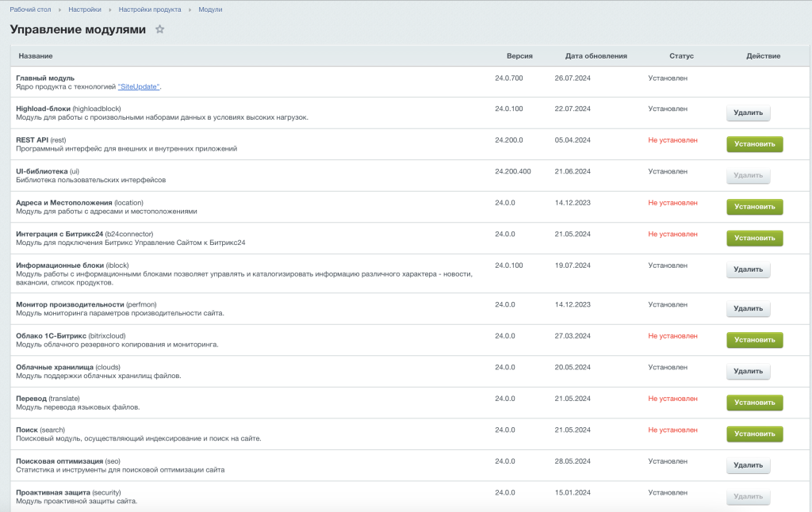Click the Управление модулями page title

coord(78,29)
